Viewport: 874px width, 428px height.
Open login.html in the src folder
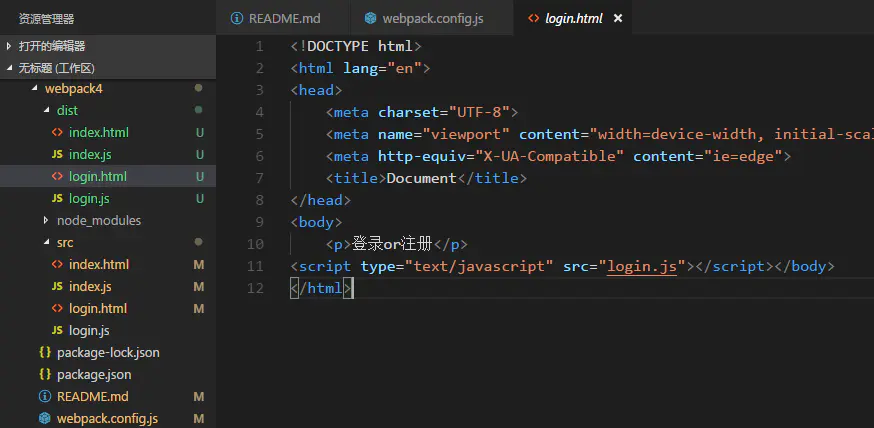(108, 308)
